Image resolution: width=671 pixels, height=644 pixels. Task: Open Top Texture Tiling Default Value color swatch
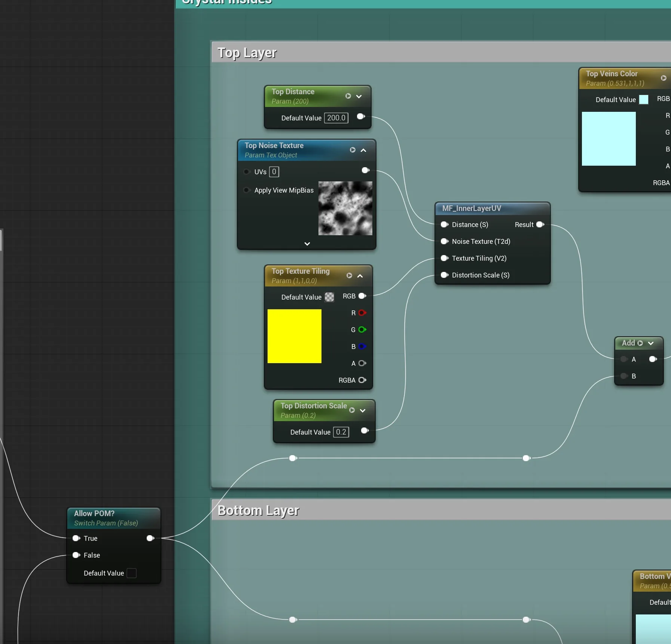click(329, 297)
